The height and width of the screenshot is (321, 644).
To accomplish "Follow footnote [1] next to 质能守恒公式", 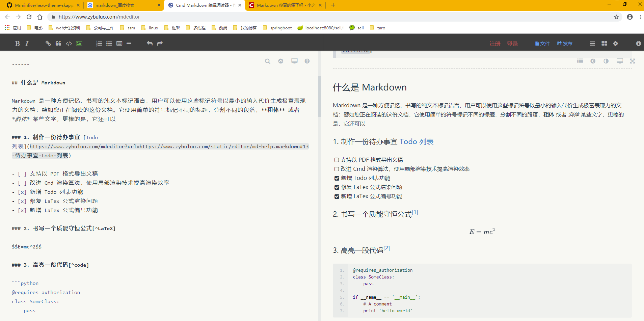I will click(415, 212).
